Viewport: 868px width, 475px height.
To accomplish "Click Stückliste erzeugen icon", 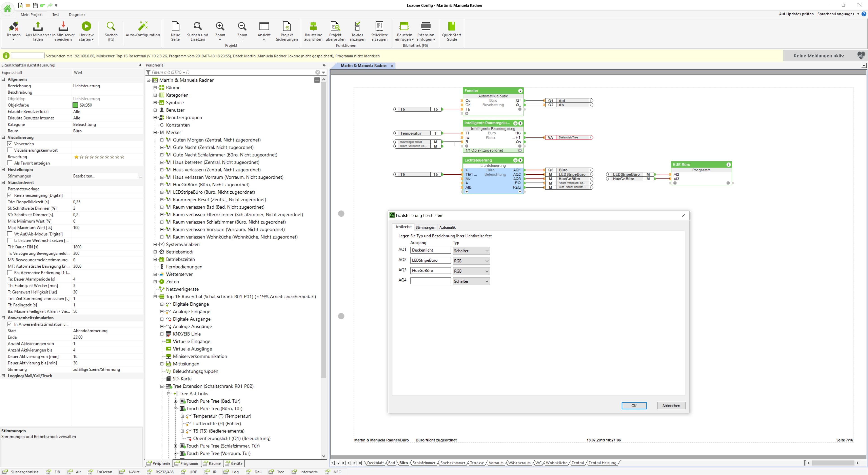I will [x=379, y=26].
